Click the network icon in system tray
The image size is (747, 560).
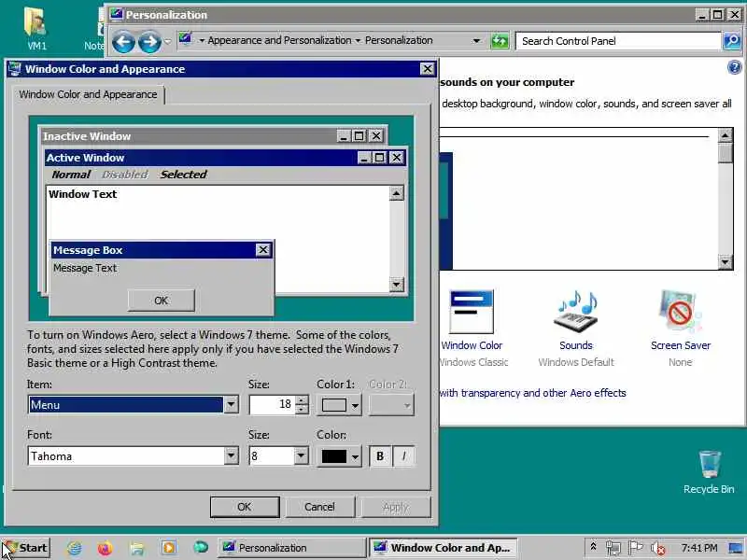613,548
